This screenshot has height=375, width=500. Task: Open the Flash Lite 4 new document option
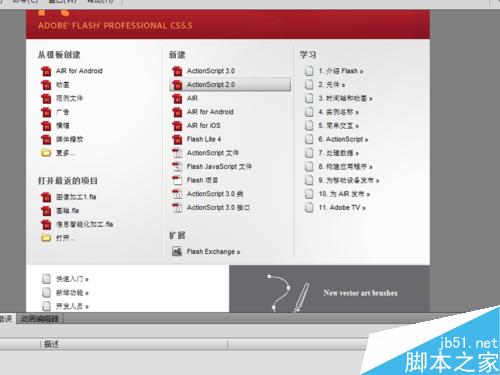click(204, 139)
